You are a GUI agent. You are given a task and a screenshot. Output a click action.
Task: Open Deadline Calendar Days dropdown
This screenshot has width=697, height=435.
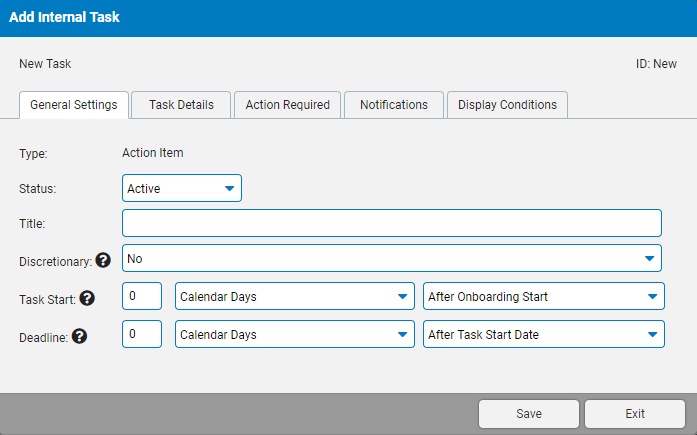coord(295,334)
